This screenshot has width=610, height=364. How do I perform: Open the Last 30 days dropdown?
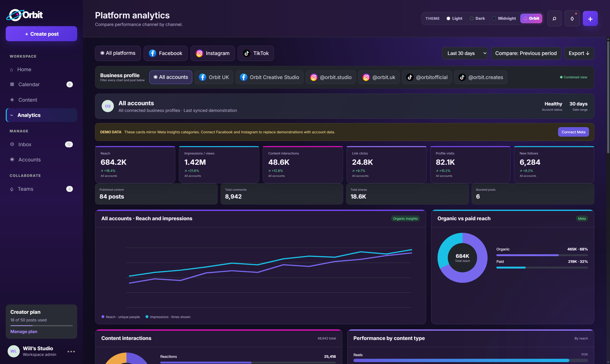(465, 53)
